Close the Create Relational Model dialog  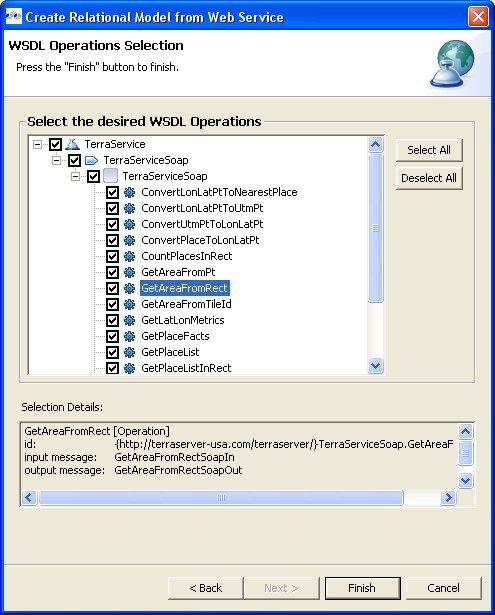pos(478,16)
